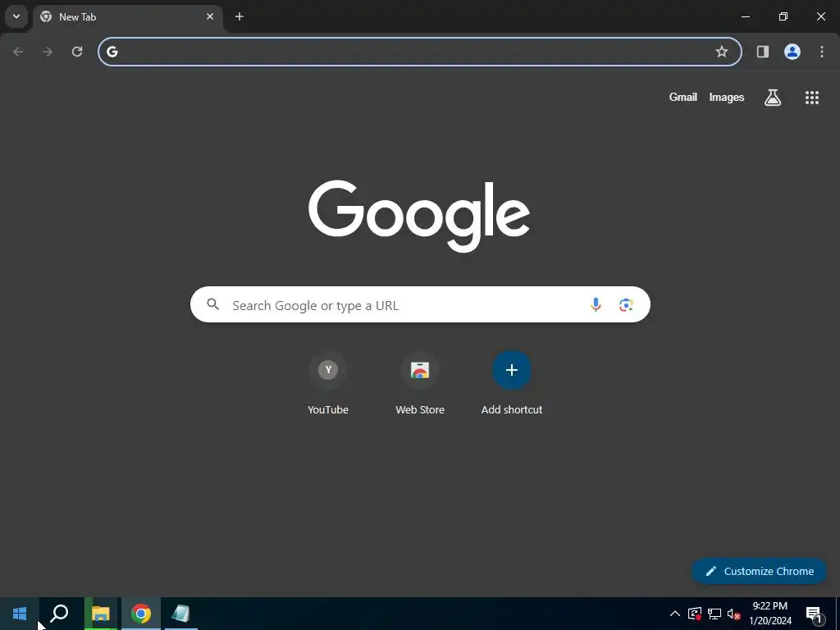Open Search Labs flask icon

[x=773, y=97]
